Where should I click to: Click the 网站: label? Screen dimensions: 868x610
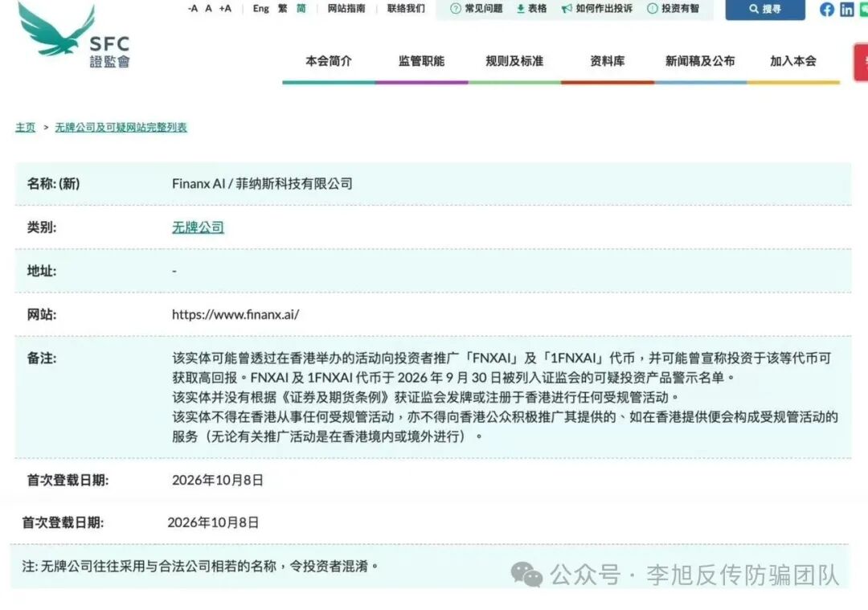pos(42,314)
